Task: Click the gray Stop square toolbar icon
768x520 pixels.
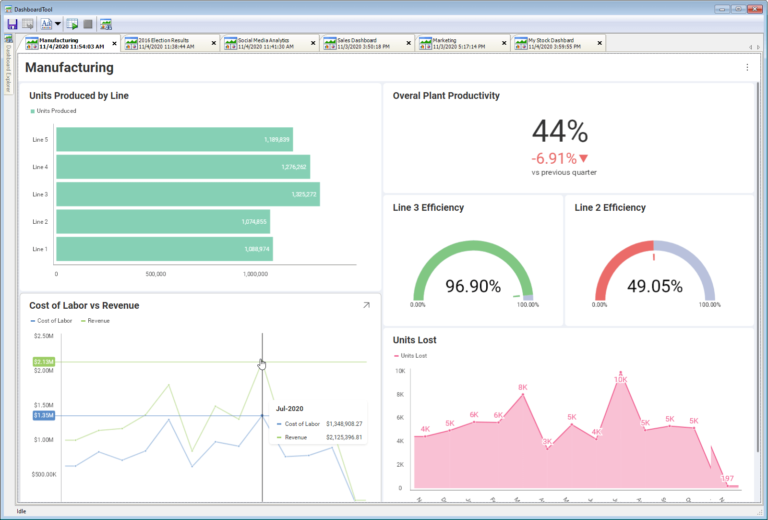Action: click(x=88, y=24)
